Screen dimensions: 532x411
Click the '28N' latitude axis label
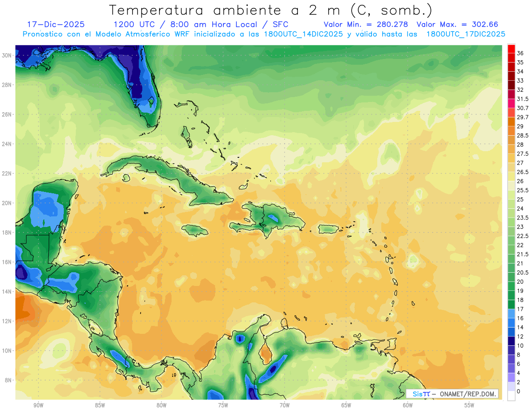[7, 85]
